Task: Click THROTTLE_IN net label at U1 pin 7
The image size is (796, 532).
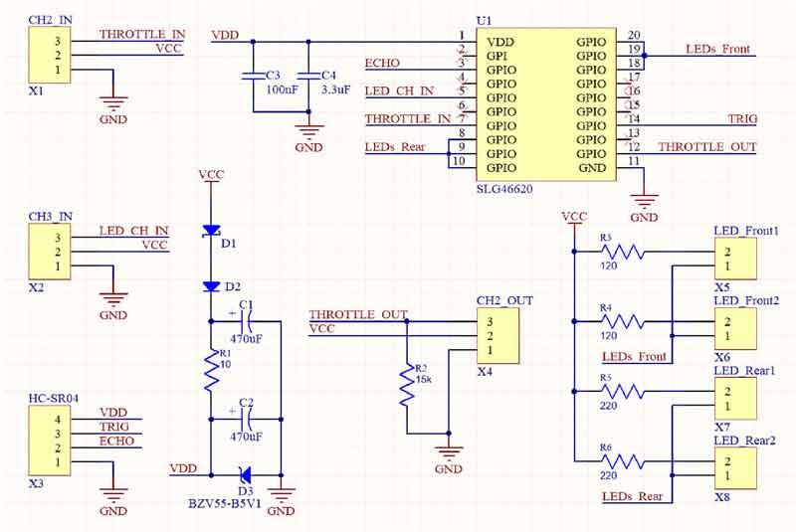Action: 408,118
